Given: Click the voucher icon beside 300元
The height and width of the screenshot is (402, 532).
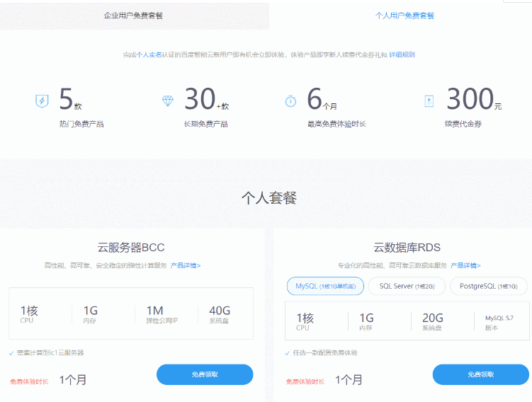Looking at the screenshot, I should click(429, 101).
